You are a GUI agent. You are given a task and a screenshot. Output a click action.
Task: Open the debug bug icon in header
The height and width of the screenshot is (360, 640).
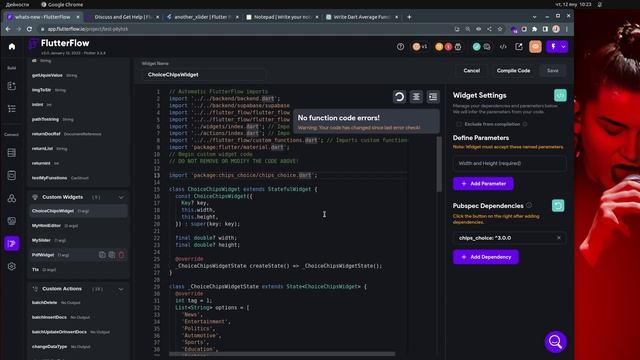[x=458, y=47]
